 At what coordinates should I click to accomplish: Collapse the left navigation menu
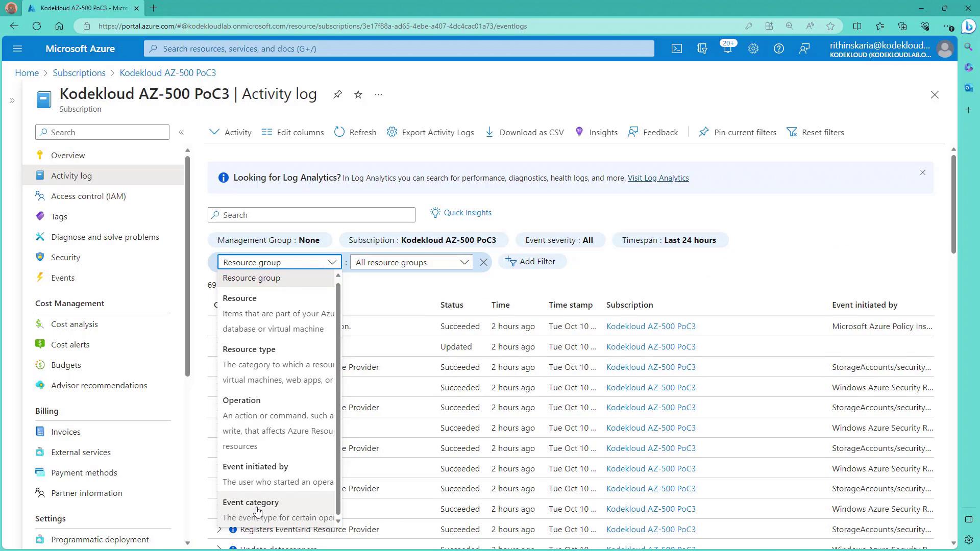pos(181,132)
